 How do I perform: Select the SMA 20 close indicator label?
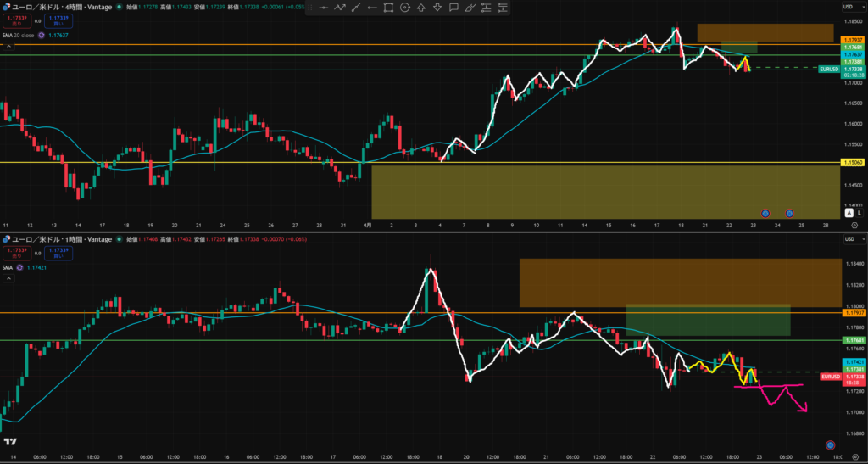coord(17,35)
